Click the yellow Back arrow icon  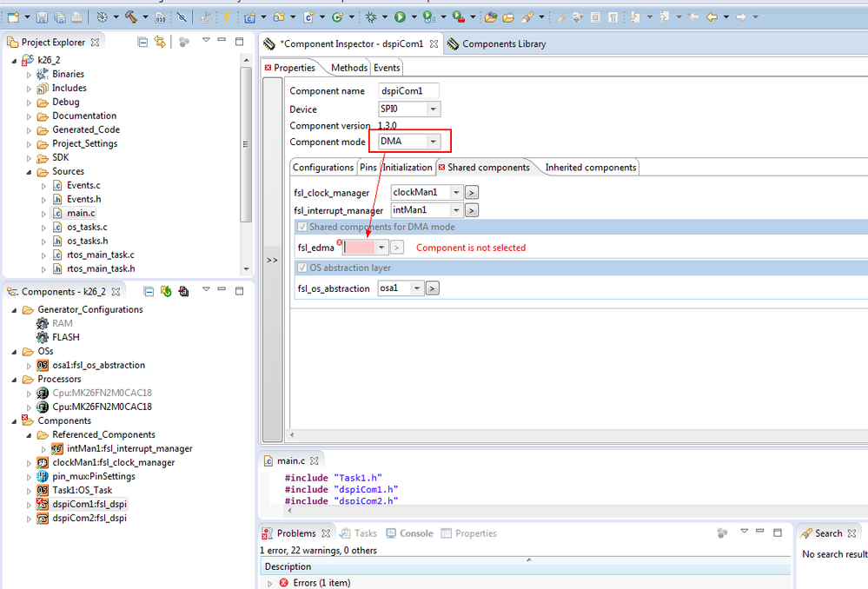(x=712, y=17)
